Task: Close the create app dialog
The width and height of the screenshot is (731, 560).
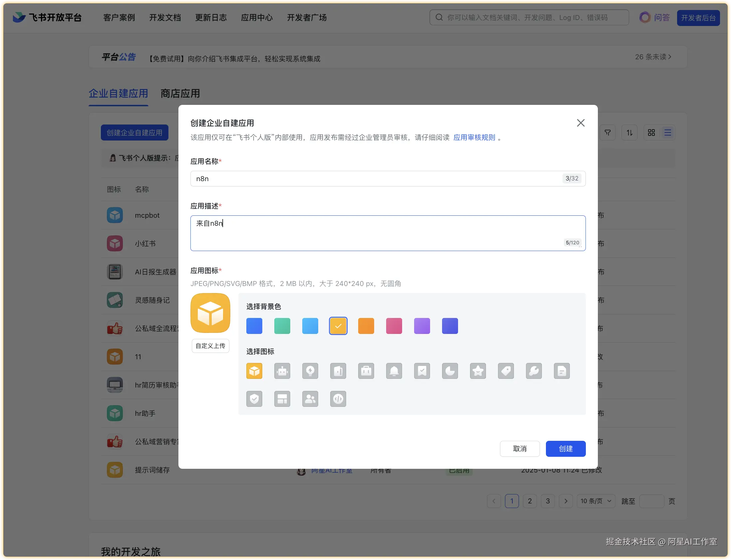Action: point(581,123)
